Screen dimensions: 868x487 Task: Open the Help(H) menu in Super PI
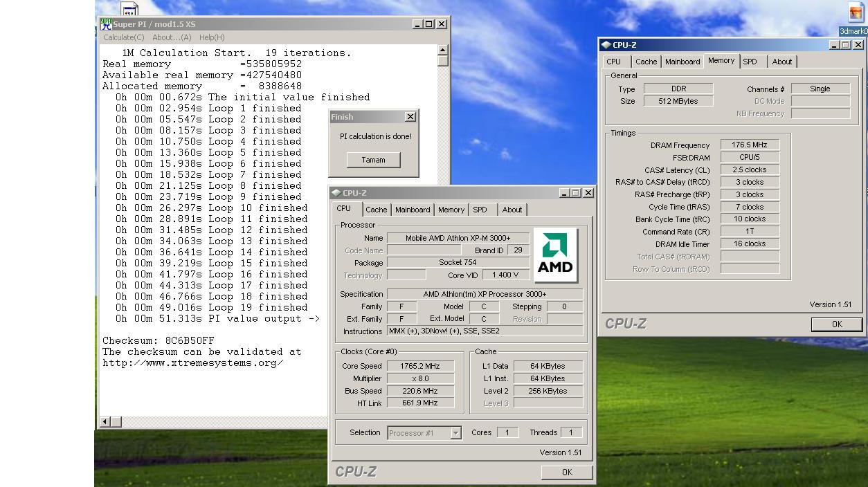(212, 37)
